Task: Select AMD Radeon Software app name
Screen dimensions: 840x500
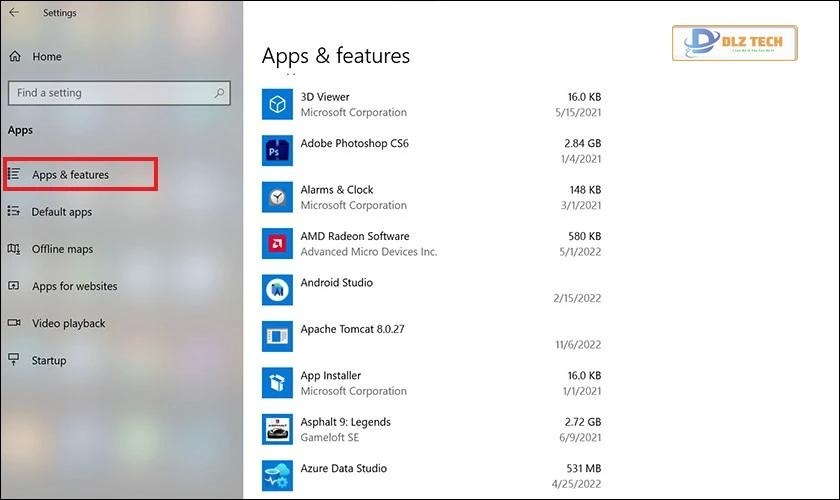Action: 355,236
